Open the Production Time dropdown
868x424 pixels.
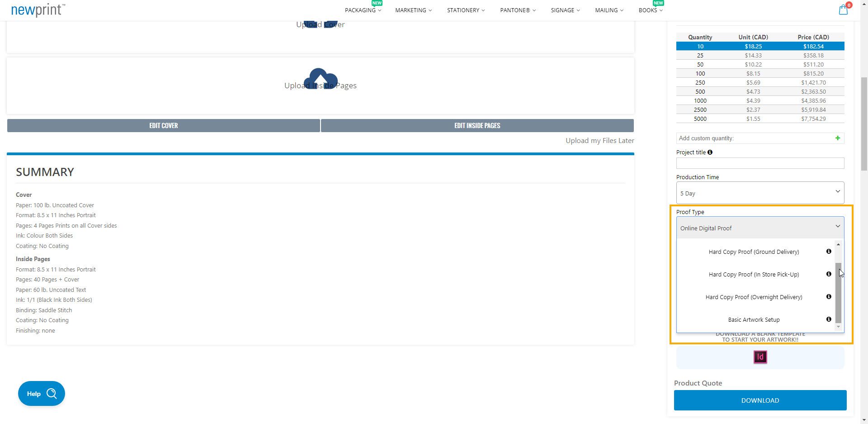point(759,192)
